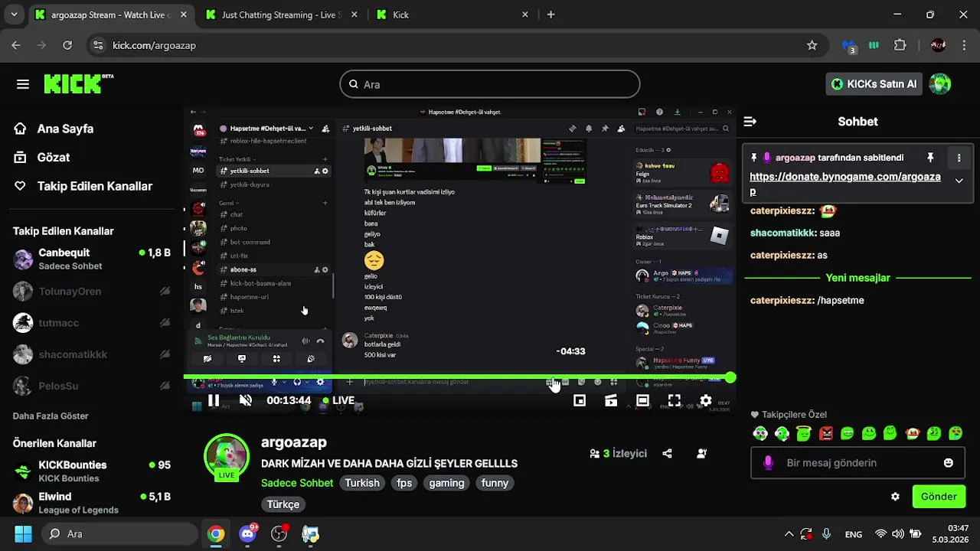Toggle fullscreen mode
This screenshot has width=980, height=551.
click(674, 400)
